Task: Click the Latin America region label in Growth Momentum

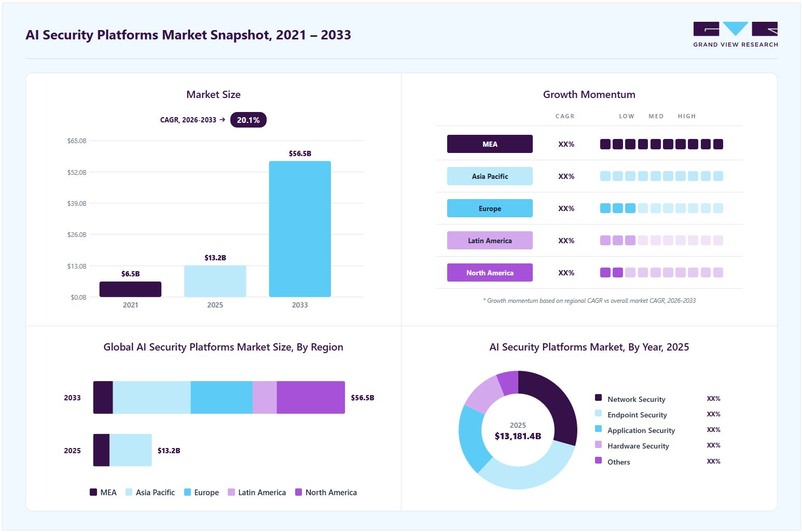Action: tap(490, 241)
